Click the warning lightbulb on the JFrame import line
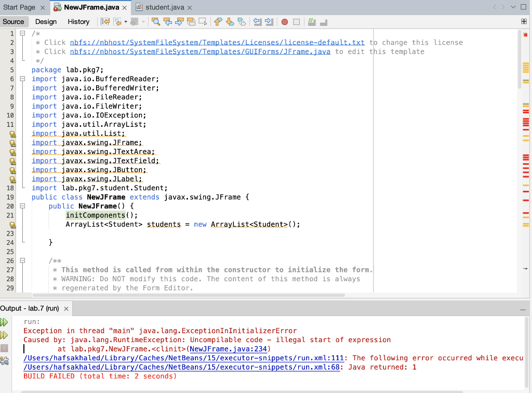The image size is (532, 393). (12, 142)
